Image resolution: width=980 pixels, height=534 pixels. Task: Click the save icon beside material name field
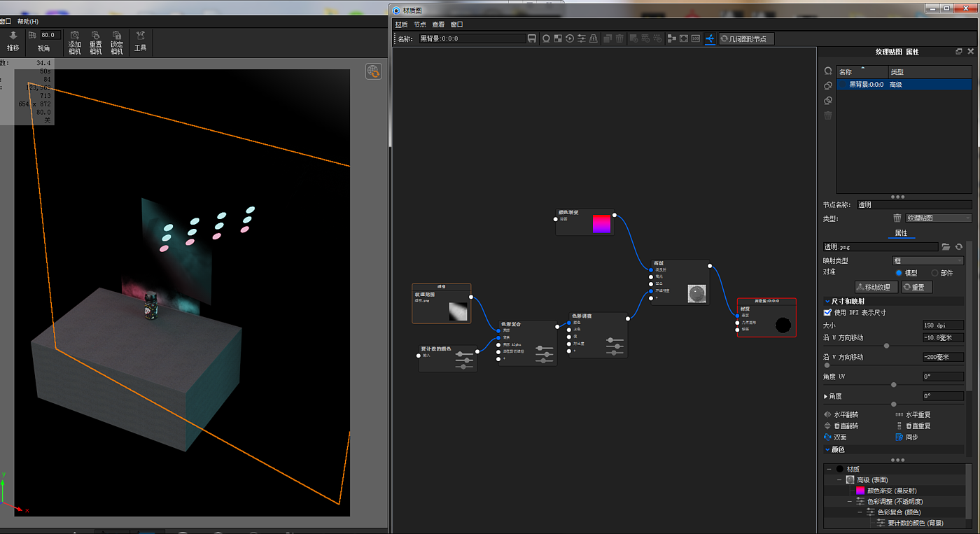coord(532,38)
